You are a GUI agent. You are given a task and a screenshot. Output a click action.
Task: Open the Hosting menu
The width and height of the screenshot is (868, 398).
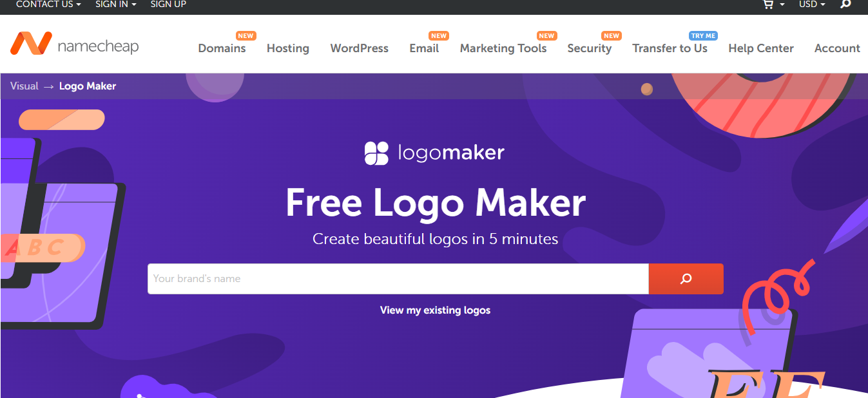[x=288, y=48]
